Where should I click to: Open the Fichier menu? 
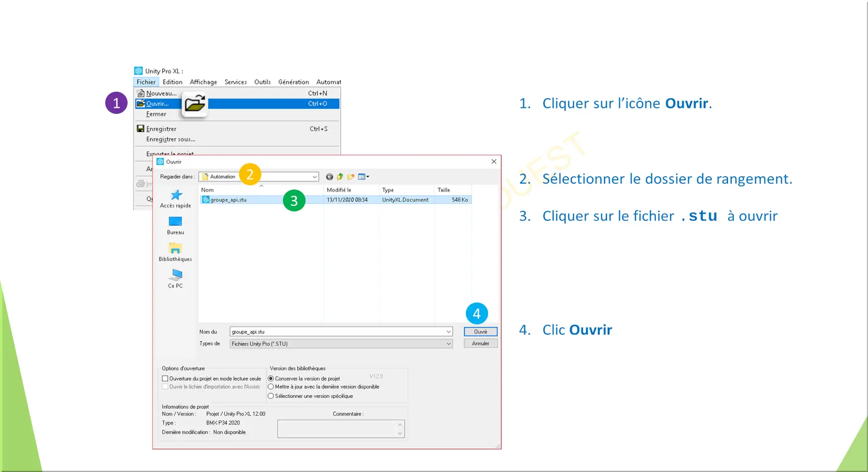pos(146,82)
